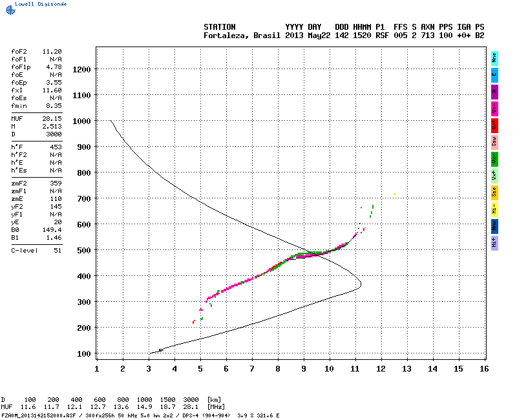The width and height of the screenshot is (517, 420).
Task: Click the M value 2.513
Action: pos(52,127)
